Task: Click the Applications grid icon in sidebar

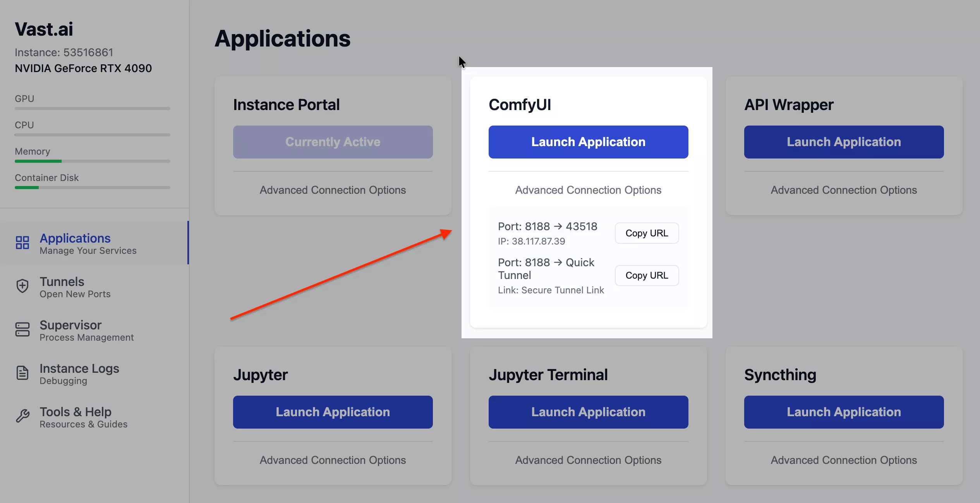Action: (22, 243)
